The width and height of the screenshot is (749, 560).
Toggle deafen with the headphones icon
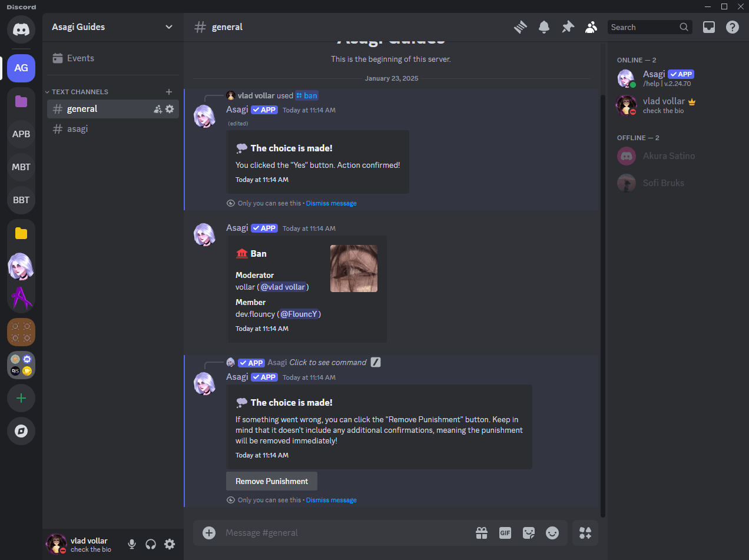151,544
